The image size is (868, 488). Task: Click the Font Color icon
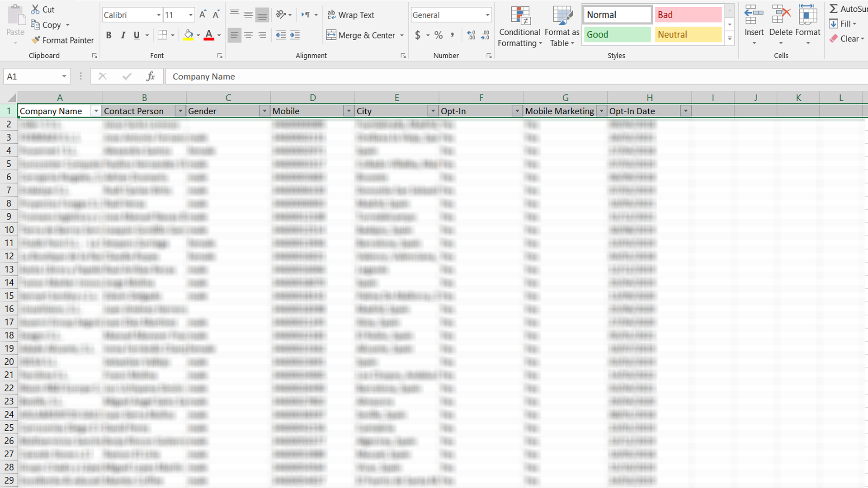(209, 35)
